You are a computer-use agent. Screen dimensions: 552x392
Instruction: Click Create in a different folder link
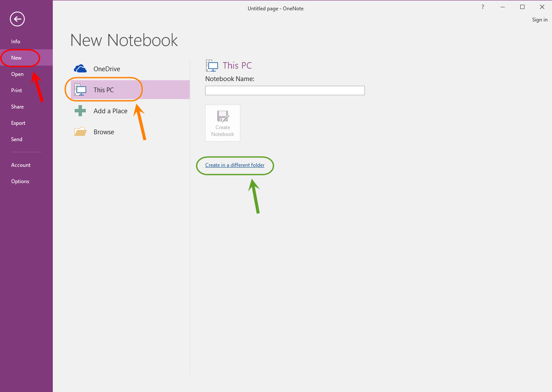tap(235, 165)
